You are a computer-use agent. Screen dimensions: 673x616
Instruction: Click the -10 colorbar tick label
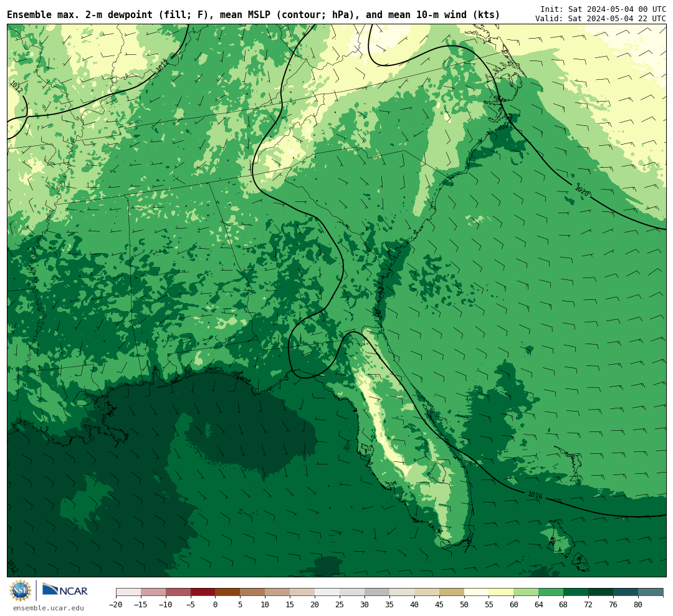(166, 604)
